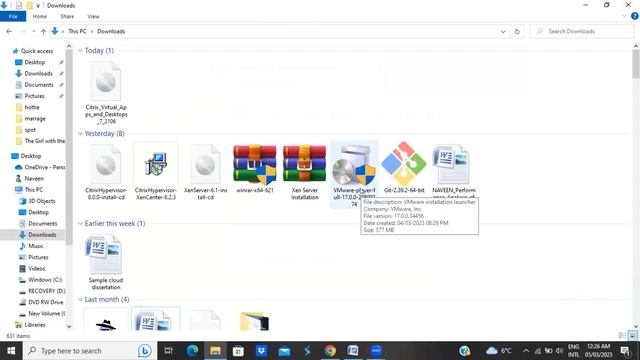Click This PC in the address path
The image size is (640, 360).
point(77,31)
